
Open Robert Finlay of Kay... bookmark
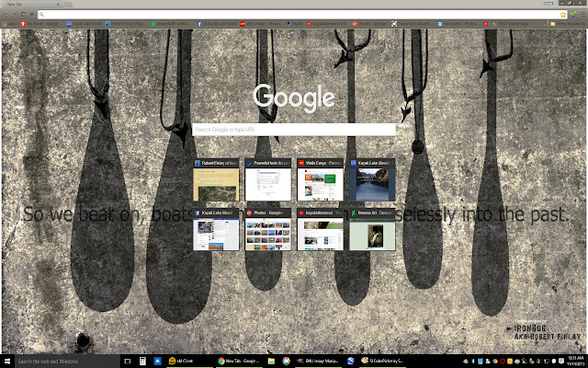coord(124,24)
